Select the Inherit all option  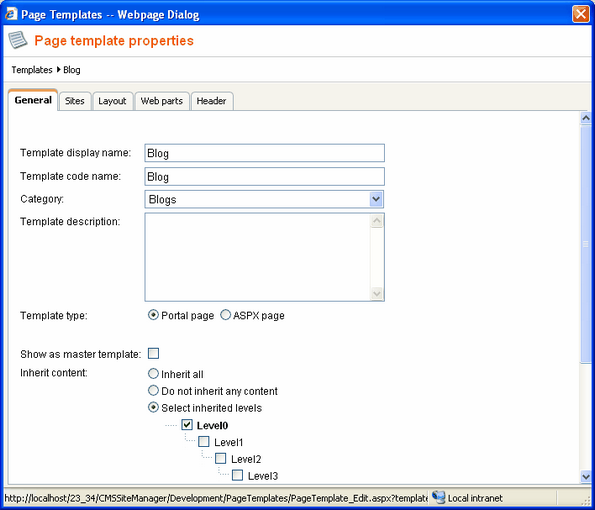(x=153, y=374)
